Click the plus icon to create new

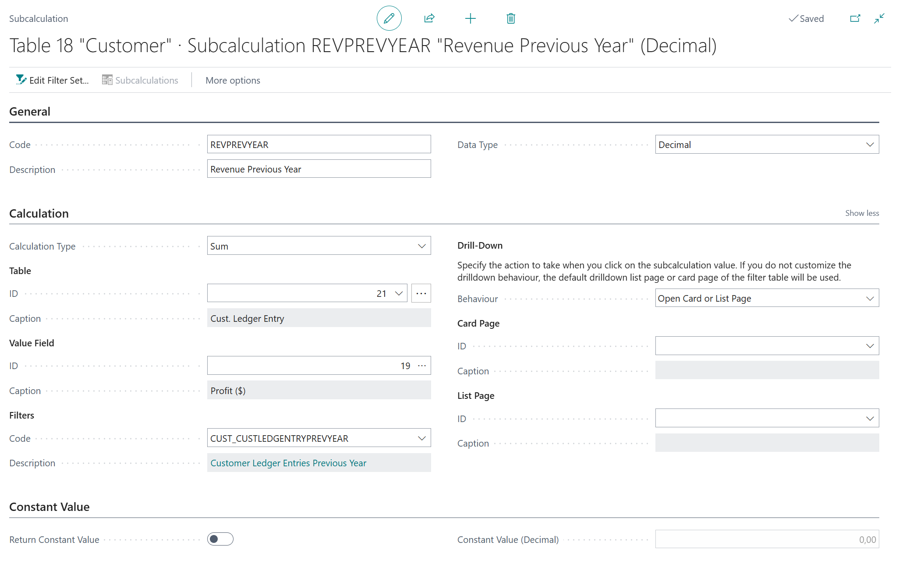click(470, 18)
